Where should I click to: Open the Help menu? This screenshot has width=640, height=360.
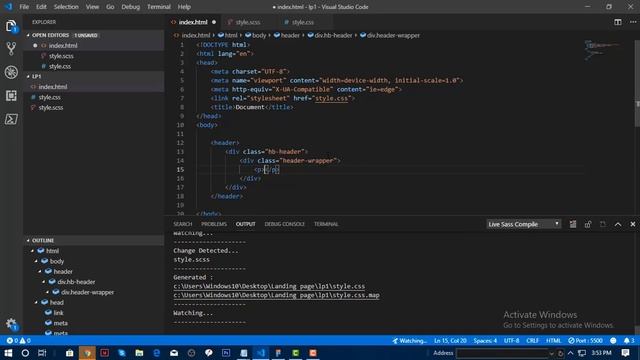[x=184, y=7]
